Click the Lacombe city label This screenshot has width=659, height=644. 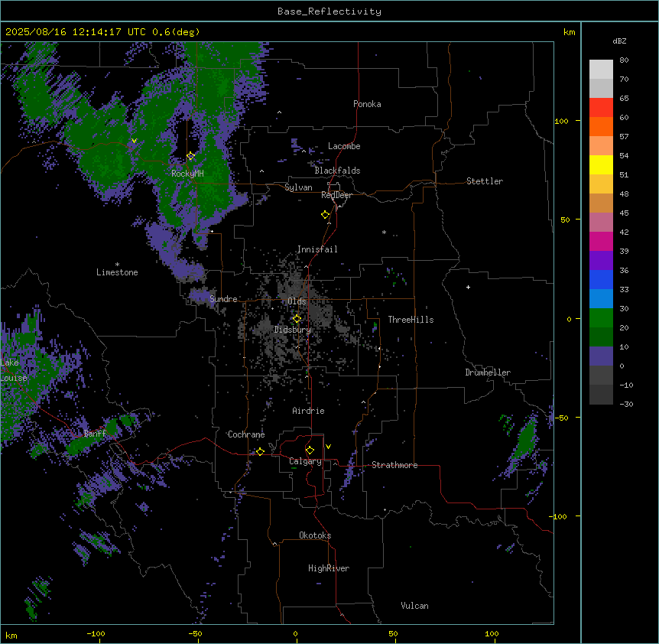(x=344, y=146)
